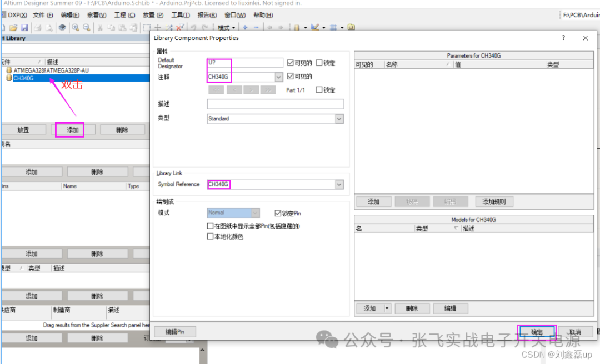Image resolution: width=600 pixels, height=364 pixels.
Task: Open the 类型 Standard dropdown
Action: 339,119
